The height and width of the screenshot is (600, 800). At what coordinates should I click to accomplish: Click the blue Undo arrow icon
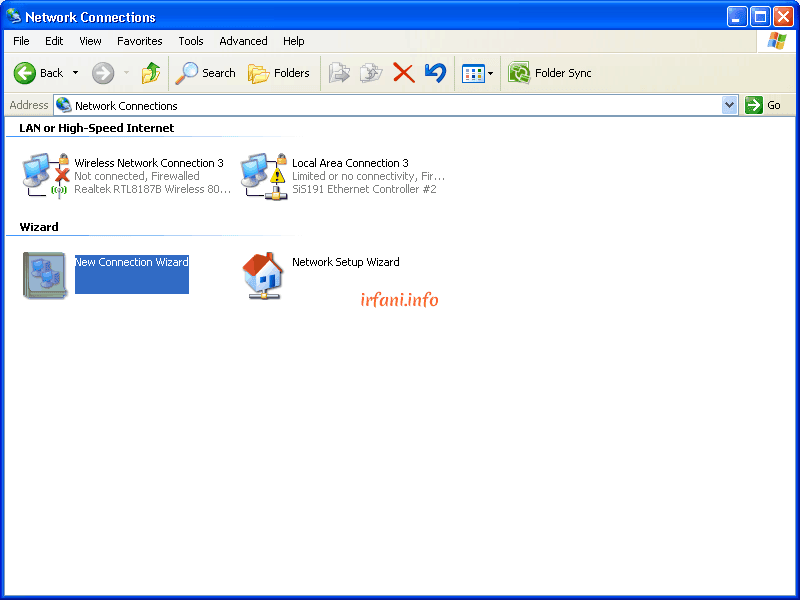tap(435, 73)
